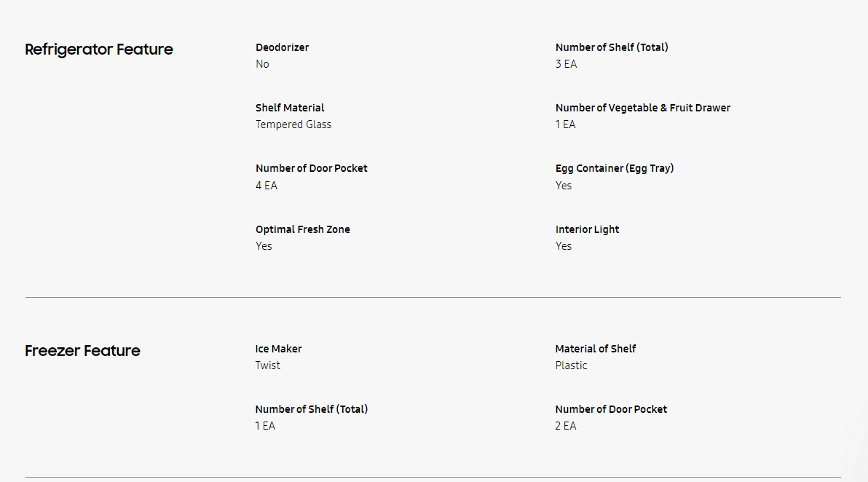
Task: Select the Twist value under Ice Maker
Action: point(267,366)
